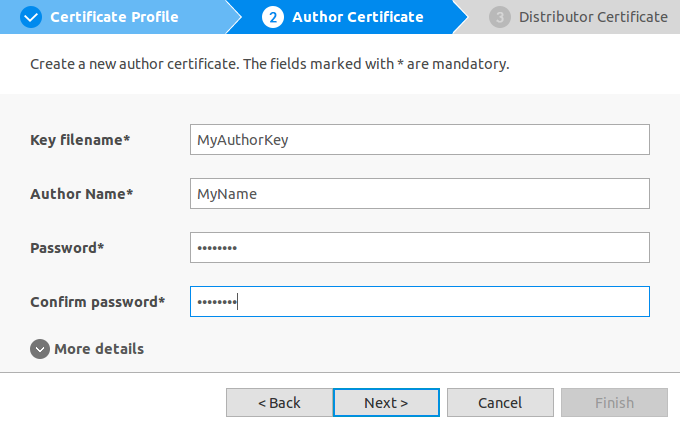Image resolution: width=680 pixels, height=432 pixels.
Task: Click the Confirm password* label
Action: (x=98, y=302)
